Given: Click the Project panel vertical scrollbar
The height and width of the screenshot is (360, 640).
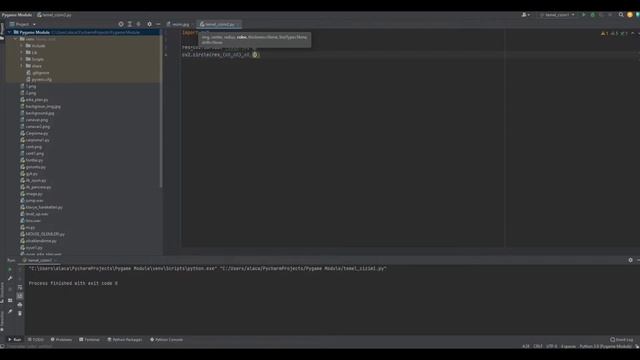Looking at the screenshot, I should tap(161, 110).
